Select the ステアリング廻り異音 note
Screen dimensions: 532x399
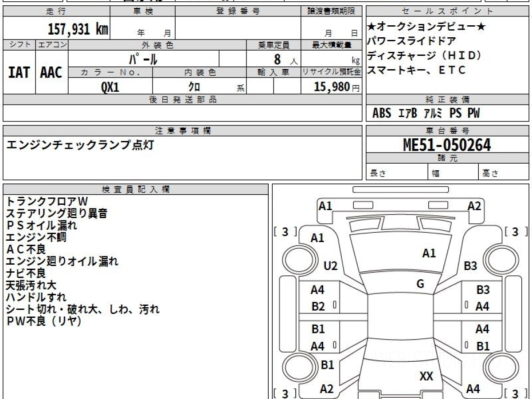[x=56, y=214]
